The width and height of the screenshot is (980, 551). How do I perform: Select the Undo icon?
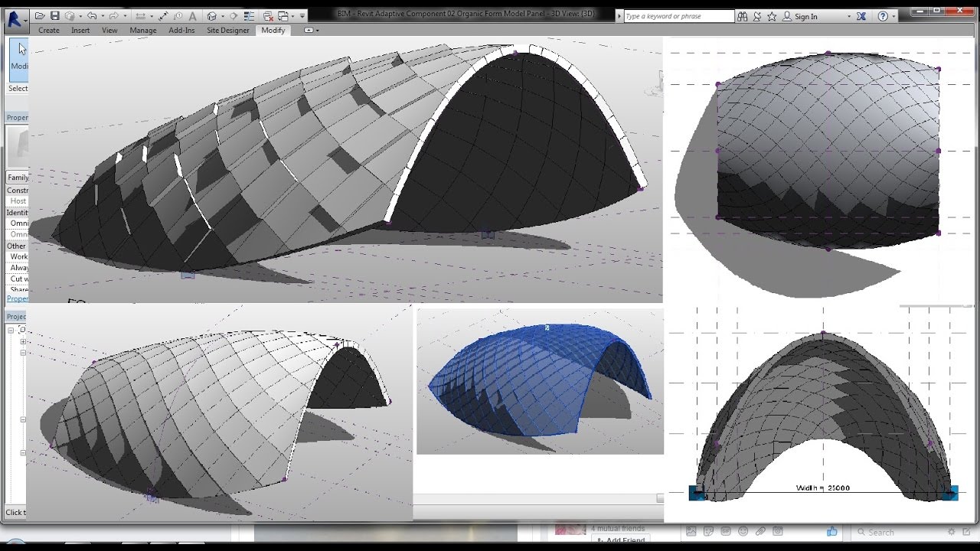point(92,15)
